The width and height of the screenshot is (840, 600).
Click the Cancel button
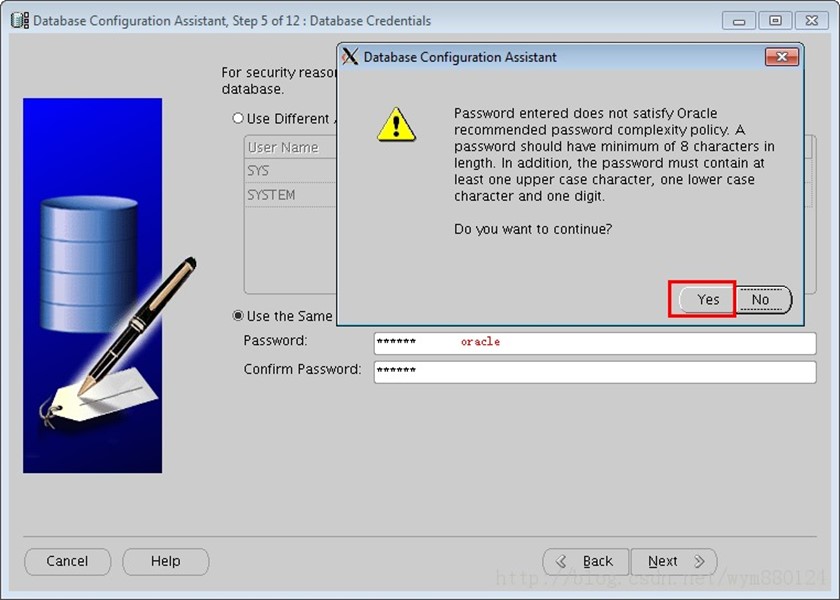[x=68, y=561]
